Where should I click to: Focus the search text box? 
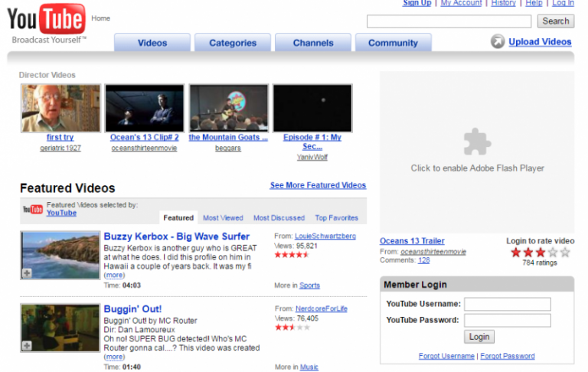449,21
